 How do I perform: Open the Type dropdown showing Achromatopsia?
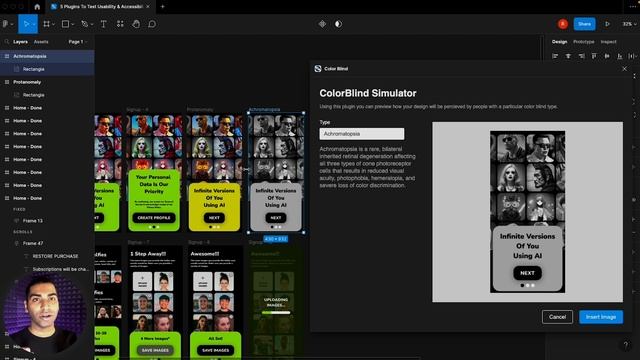(x=362, y=134)
